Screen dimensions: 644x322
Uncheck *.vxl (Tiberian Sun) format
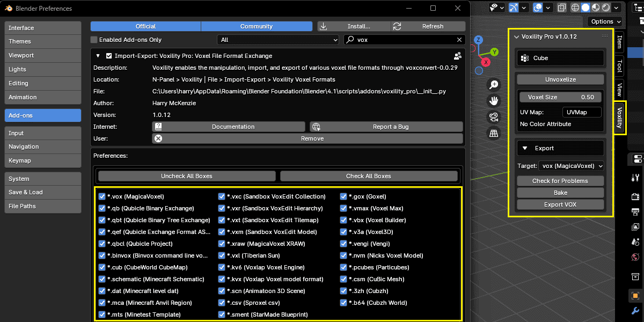pos(222,255)
